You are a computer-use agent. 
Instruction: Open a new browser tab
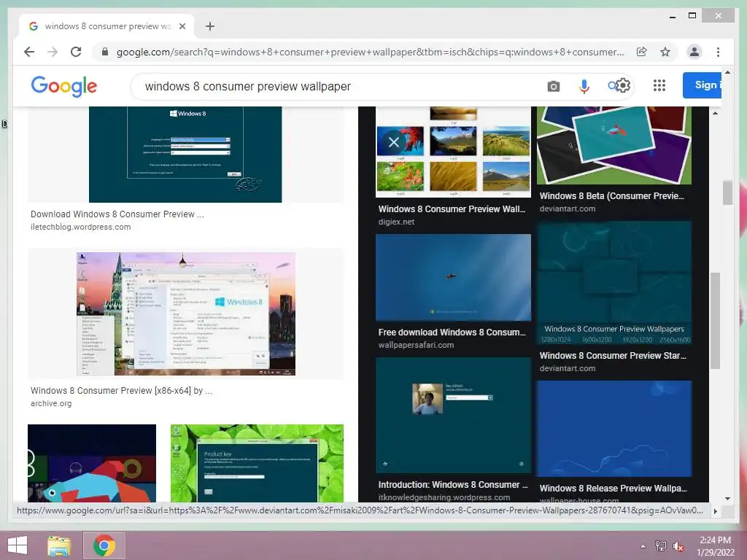[x=209, y=26]
